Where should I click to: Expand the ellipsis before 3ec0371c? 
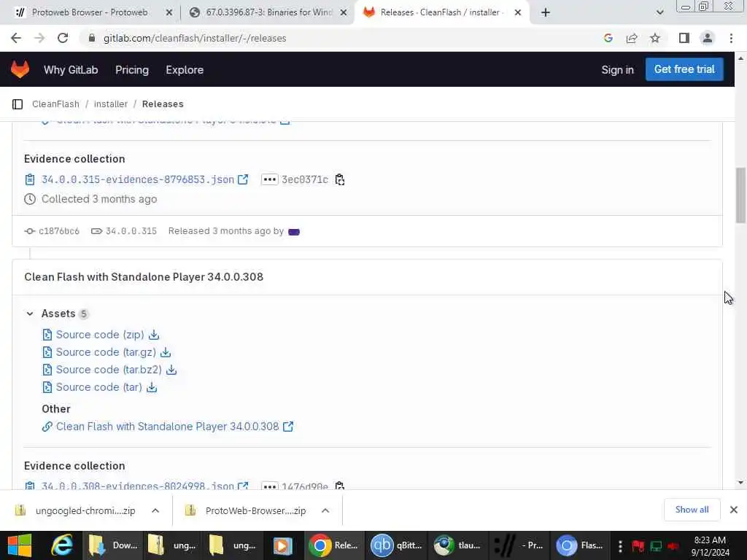270,179
